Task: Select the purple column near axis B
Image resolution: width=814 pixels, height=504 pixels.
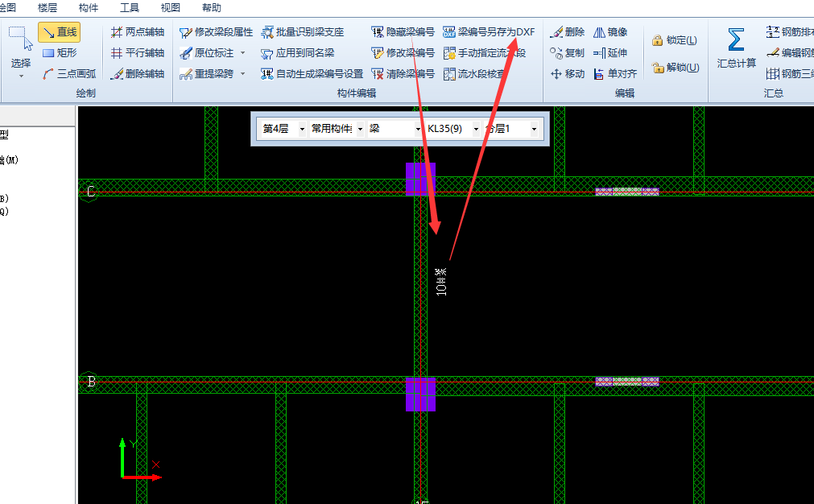Action: point(420,394)
